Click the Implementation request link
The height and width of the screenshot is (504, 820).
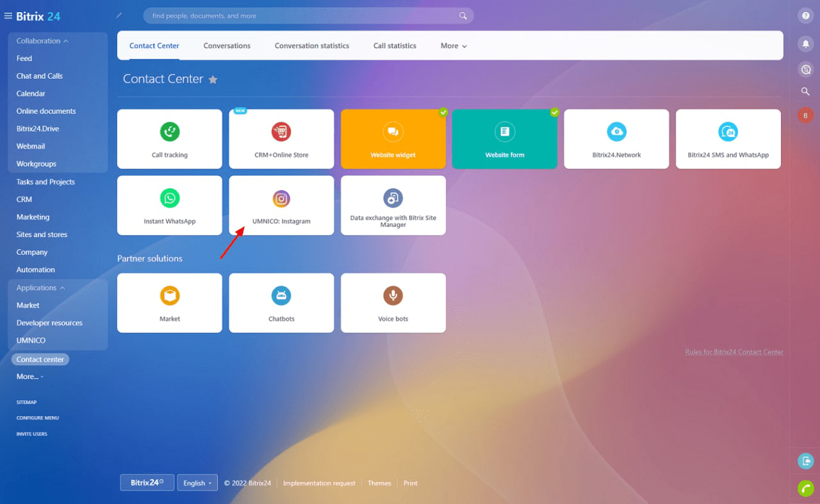click(319, 484)
